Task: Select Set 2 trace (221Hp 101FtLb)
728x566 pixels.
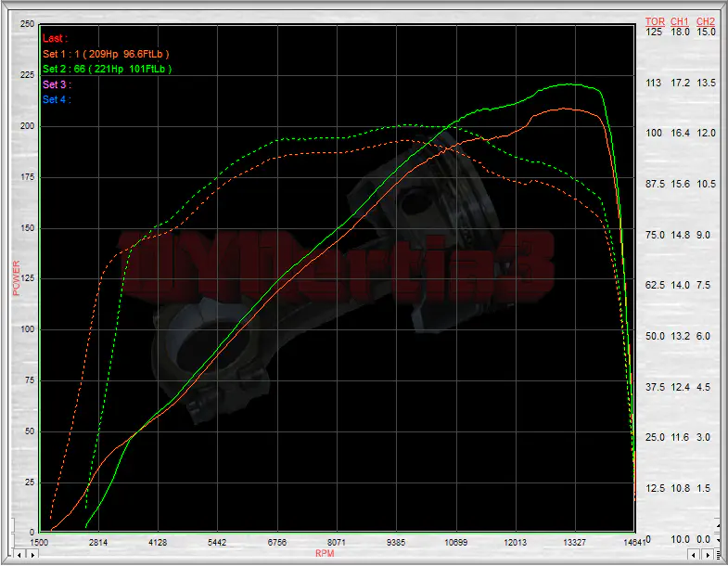Action: point(107,69)
